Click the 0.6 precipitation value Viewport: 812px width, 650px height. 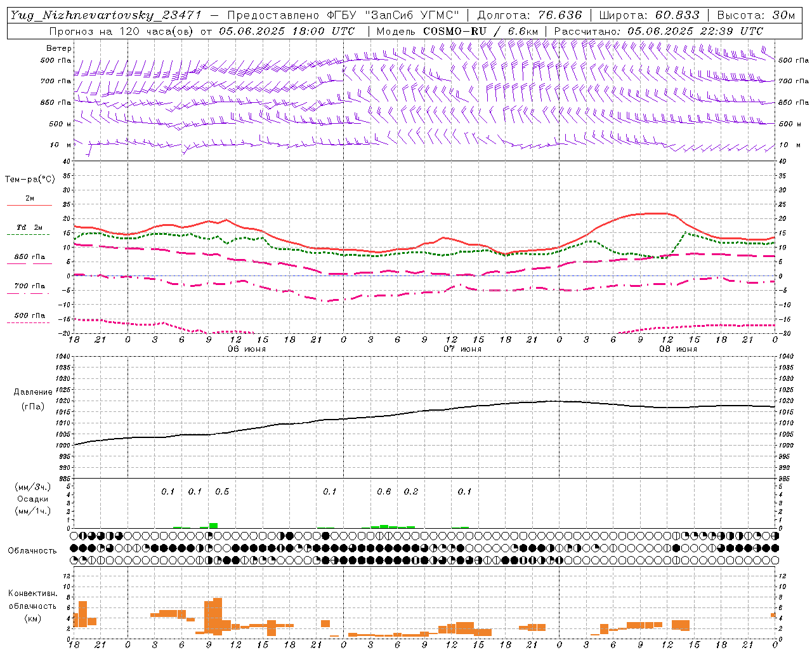[x=384, y=492]
